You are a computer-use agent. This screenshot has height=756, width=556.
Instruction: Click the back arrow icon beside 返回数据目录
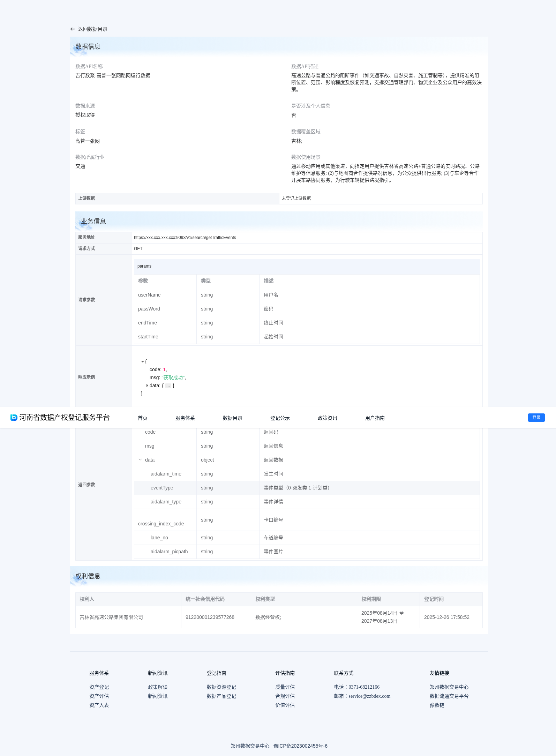(73, 29)
